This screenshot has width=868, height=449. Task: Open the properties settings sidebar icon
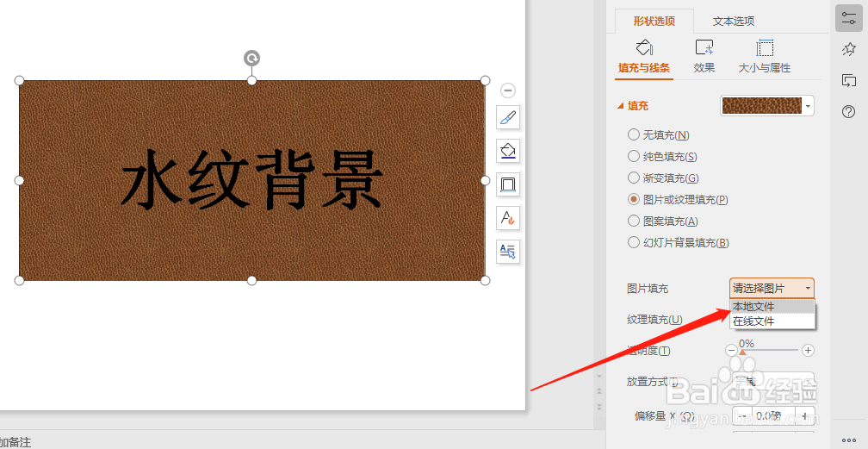849,18
